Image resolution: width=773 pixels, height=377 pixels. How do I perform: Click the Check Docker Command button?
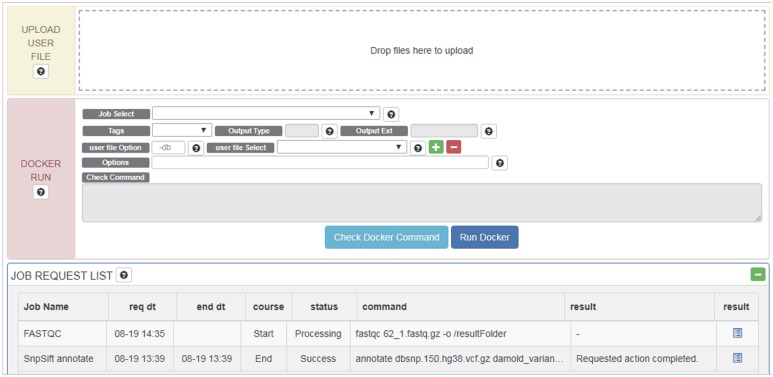coord(386,237)
